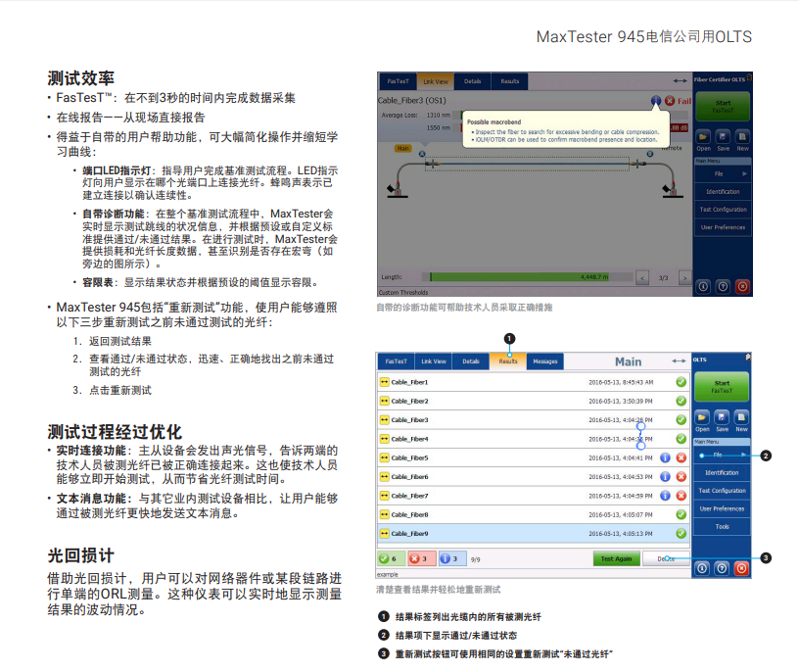Select the highlighted Link View tab
The width and height of the screenshot is (799, 672).
coord(435,81)
